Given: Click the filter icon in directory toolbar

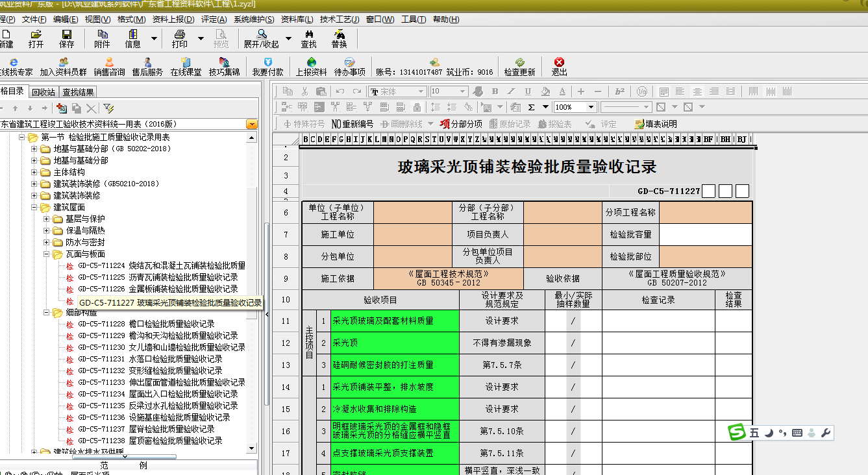Looking at the screenshot, I should tap(108, 108).
